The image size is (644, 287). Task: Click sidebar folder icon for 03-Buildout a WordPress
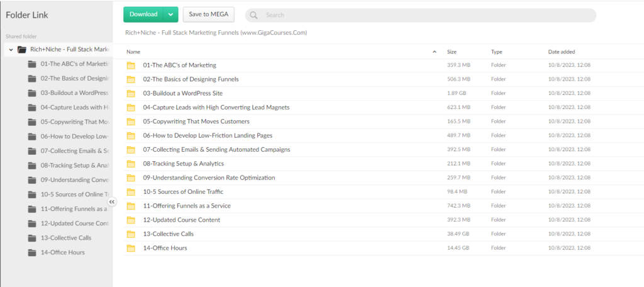(x=32, y=93)
